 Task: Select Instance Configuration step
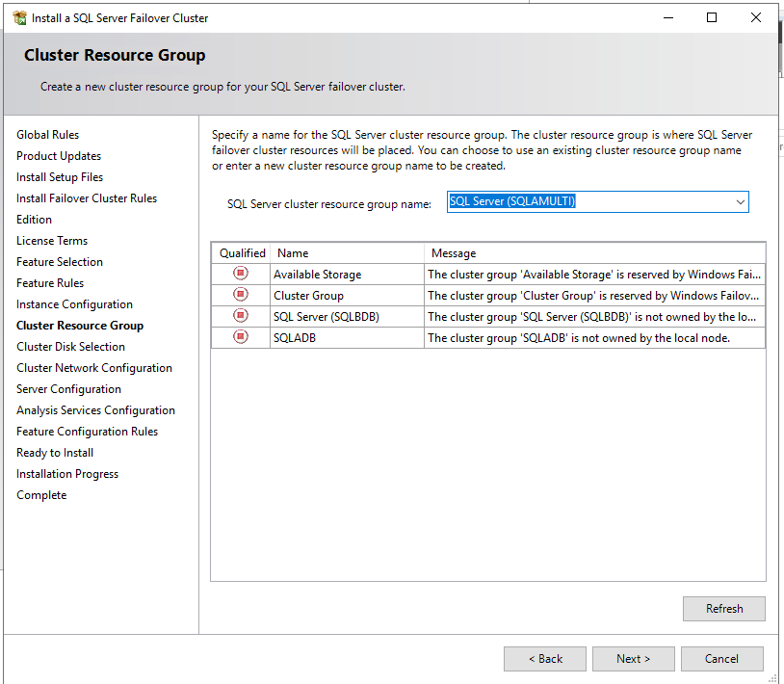(x=74, y=304)
